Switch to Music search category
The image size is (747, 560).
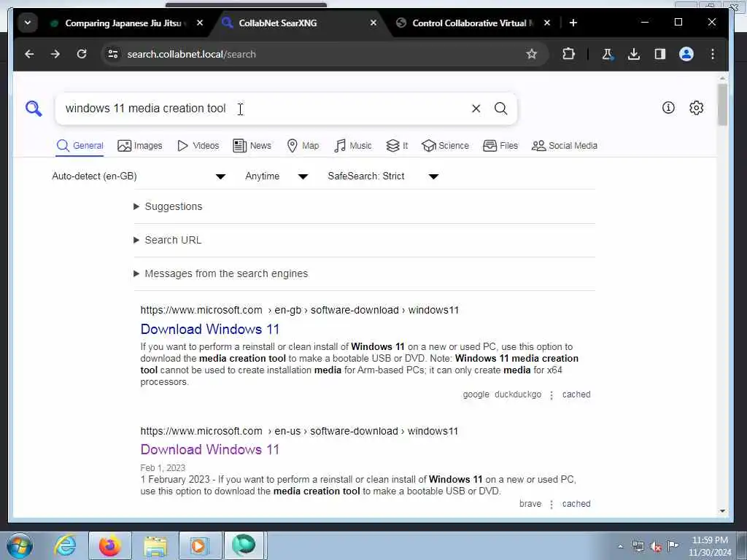click(353, 146)
